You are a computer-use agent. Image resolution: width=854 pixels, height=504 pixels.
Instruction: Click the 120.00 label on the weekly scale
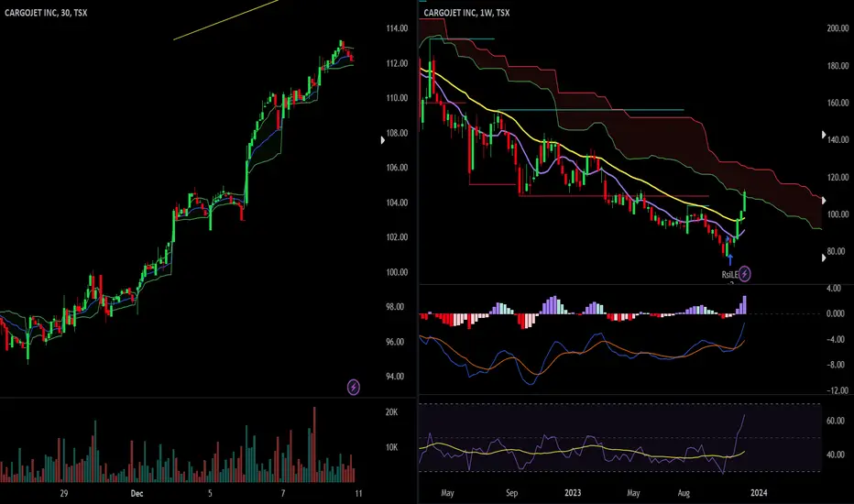[838, 177]
